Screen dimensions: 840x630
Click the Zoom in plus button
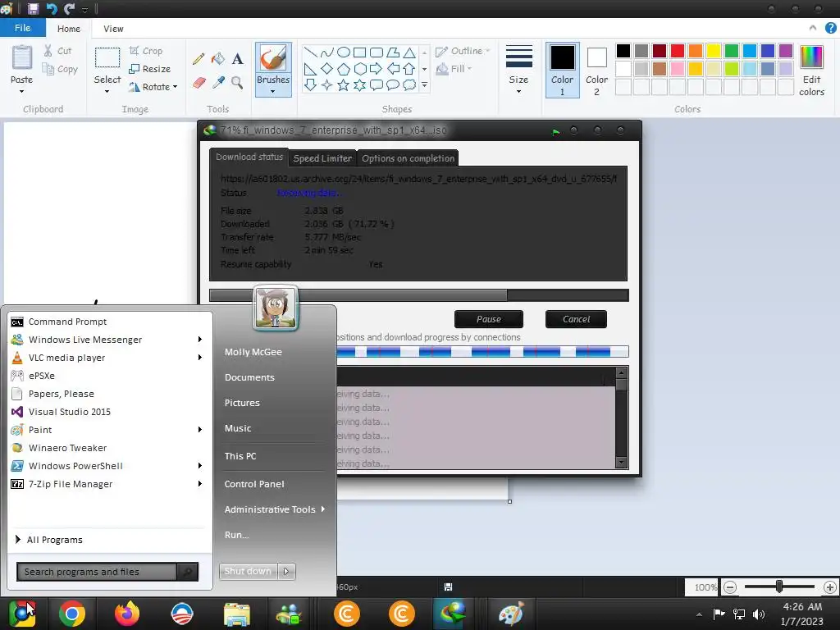tap(830, 587)
